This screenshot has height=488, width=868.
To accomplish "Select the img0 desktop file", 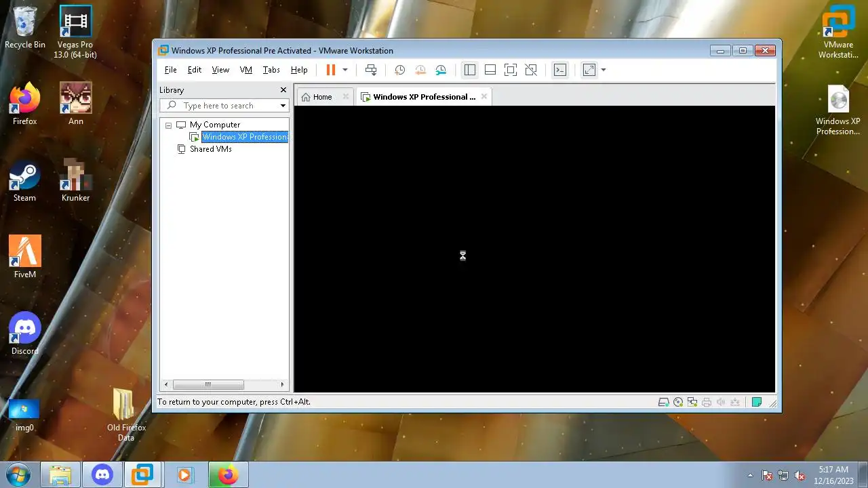I will 25,415.
